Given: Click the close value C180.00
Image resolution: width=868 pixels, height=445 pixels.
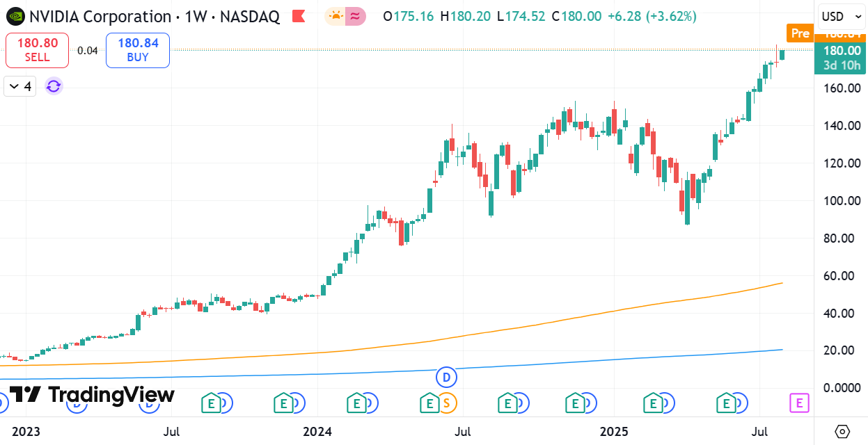Looking at the screenshot, I should [x=576, y=16].
